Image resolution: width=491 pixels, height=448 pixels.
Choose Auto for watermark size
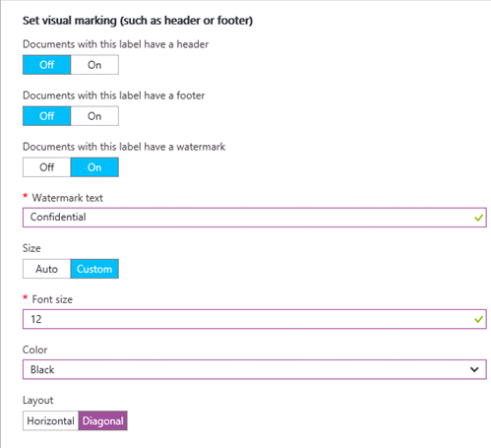tap(46, 269)
